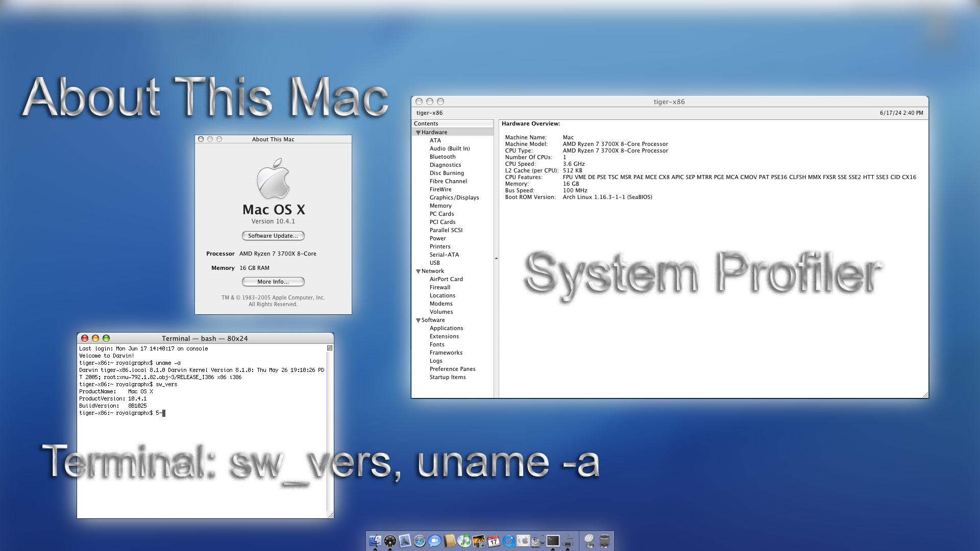980x551 pixels.
Task: Click System Profiler pane divider handle
Action: [496, 259]
